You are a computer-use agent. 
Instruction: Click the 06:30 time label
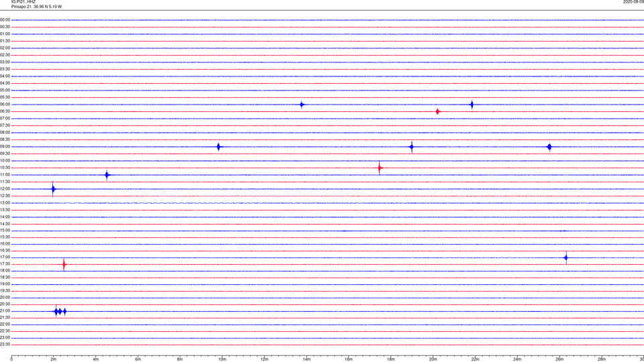tap(5, 111)
